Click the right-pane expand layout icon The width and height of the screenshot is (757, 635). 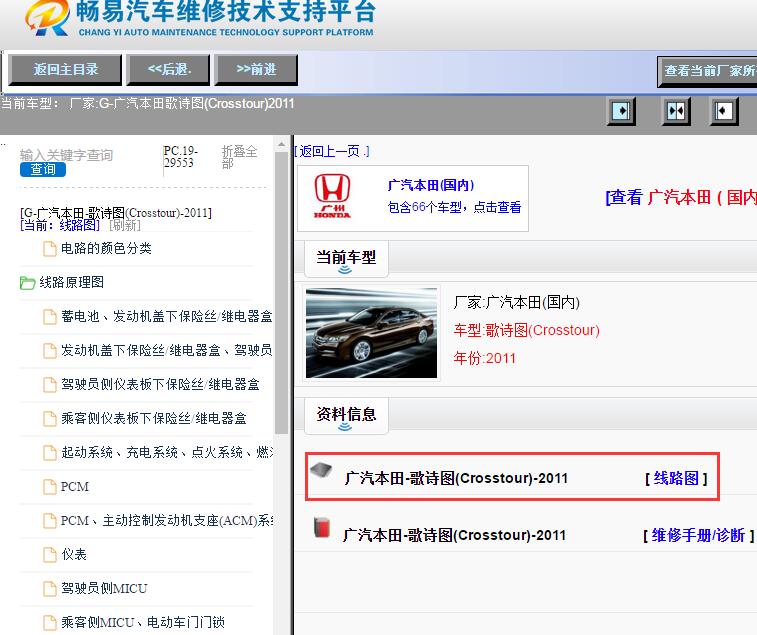point(724,112)
